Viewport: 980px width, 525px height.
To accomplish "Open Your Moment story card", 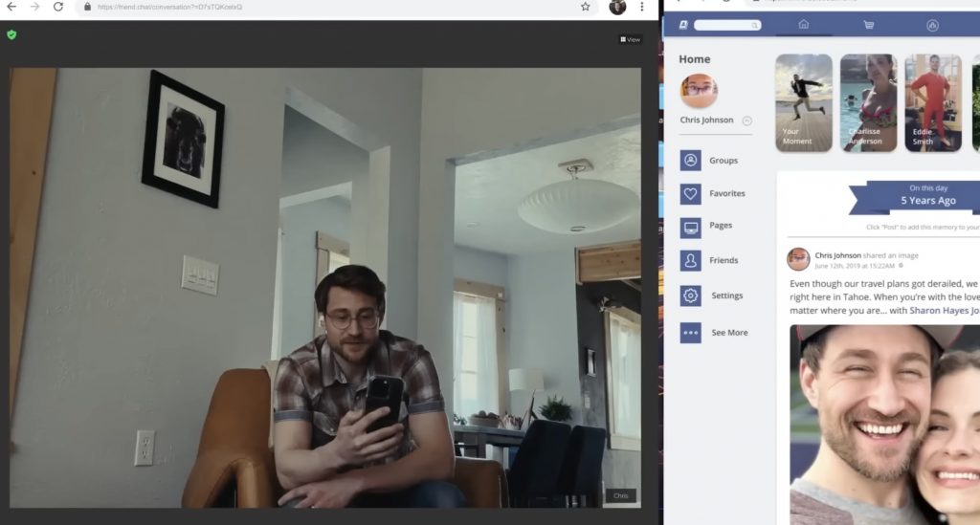I will (x=803, y=102).
